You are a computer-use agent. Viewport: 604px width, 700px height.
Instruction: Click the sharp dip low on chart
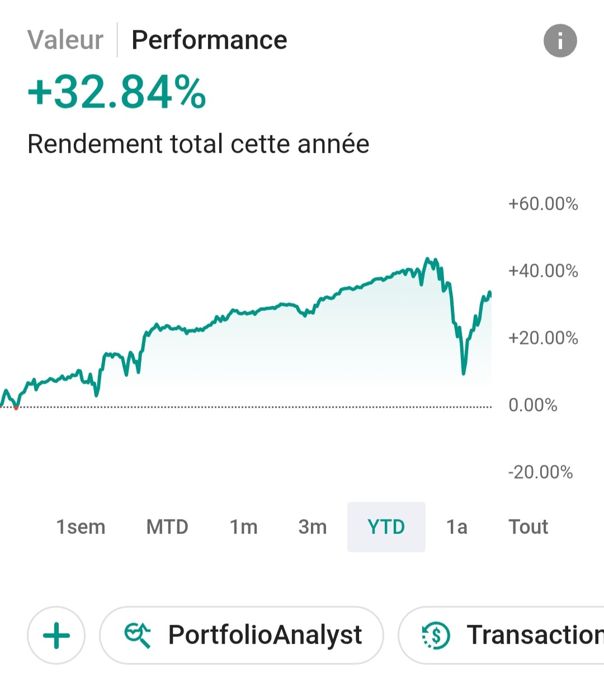[464, 372]
